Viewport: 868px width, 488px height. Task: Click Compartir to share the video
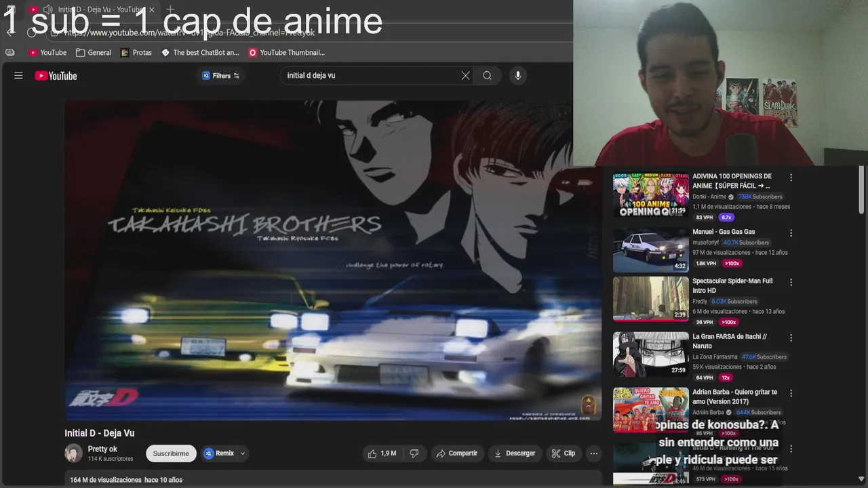457,453
